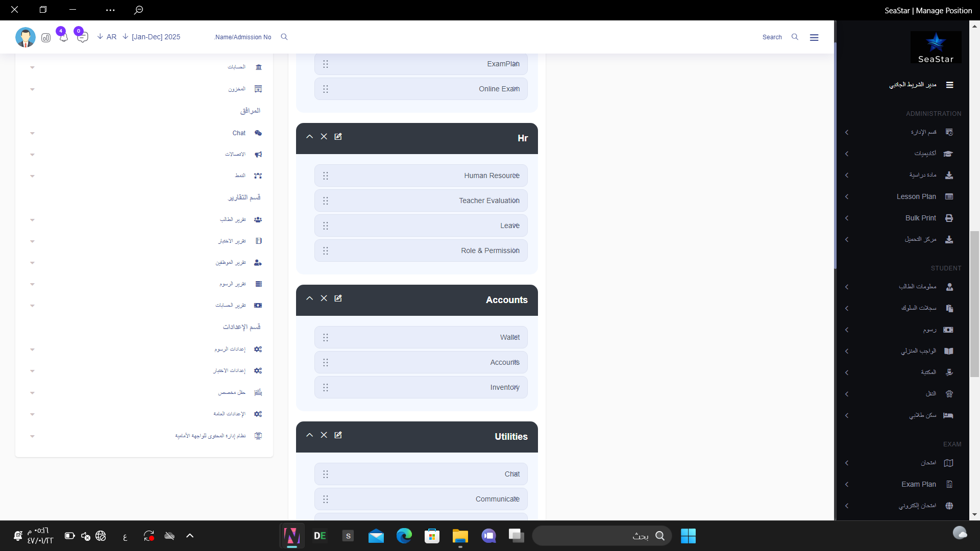
Task: Click the drag handle beside Wallet item
Action: click(x=326, y=337)
